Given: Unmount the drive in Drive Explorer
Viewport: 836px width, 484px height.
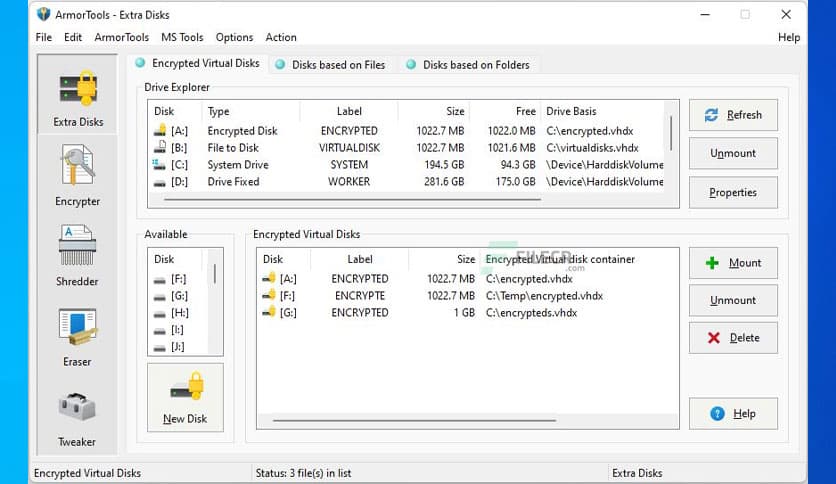Looking at the screenshot, I should coord(733,154).
